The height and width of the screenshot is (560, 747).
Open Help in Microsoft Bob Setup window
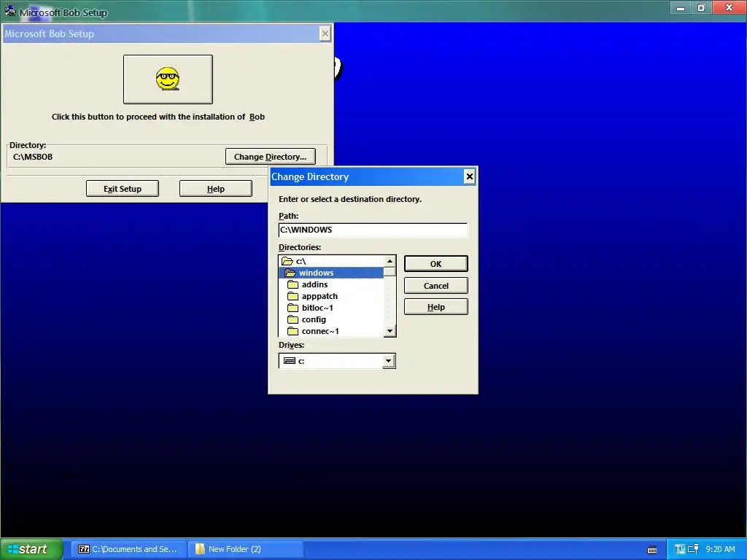pos(216,189)
